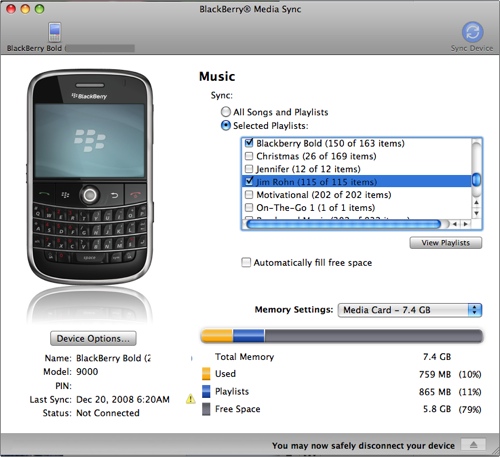The width and height of the screenshot is (500, 457).
Task: Select the Selected Playlists radio button
Action: coord(226,126)
